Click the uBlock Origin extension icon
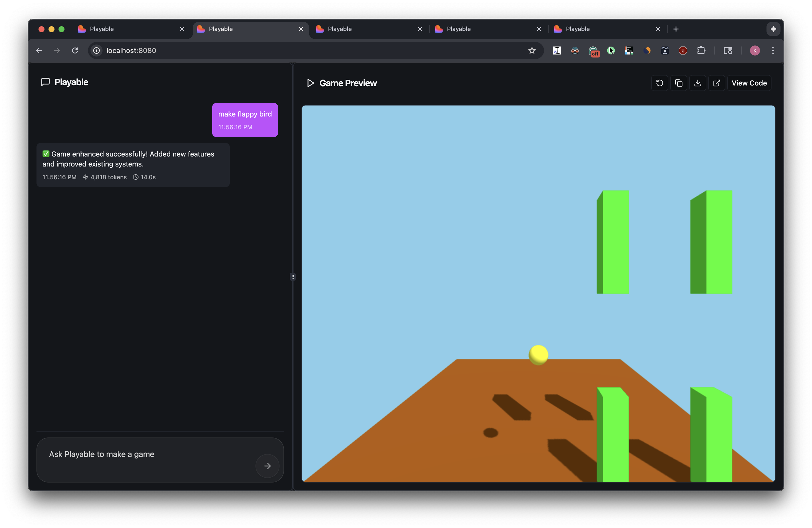The image size is (812, 528). [683, 50]
